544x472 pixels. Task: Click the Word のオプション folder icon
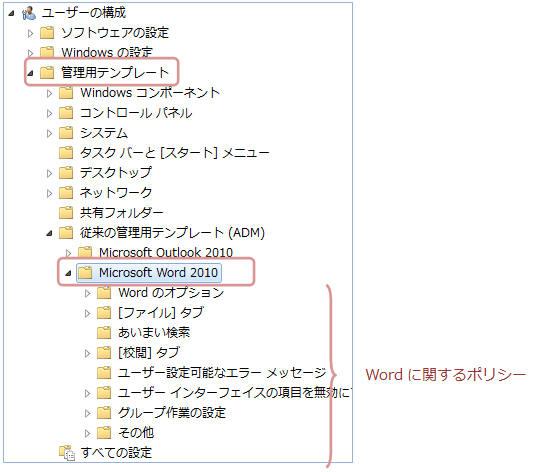click(104, 293)
